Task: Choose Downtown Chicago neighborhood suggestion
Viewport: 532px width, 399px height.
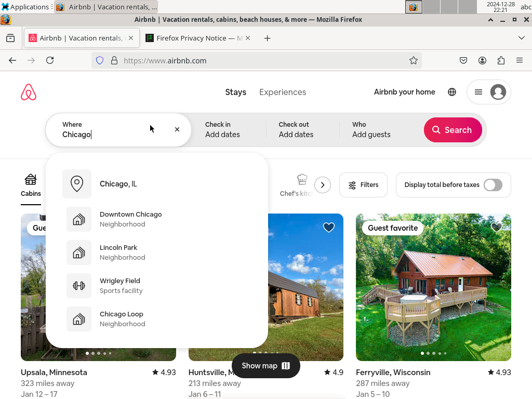Action: 157,219
